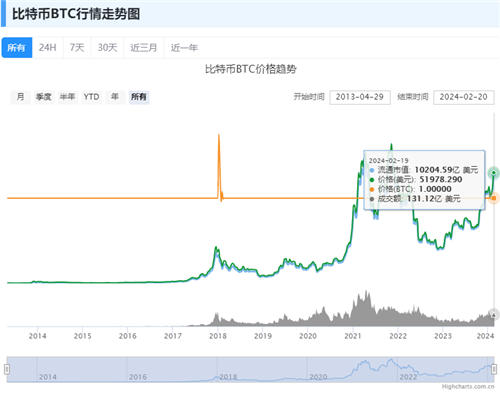Click the 2024 x-axis label
500x396 pixels.
tap(485, 336)
